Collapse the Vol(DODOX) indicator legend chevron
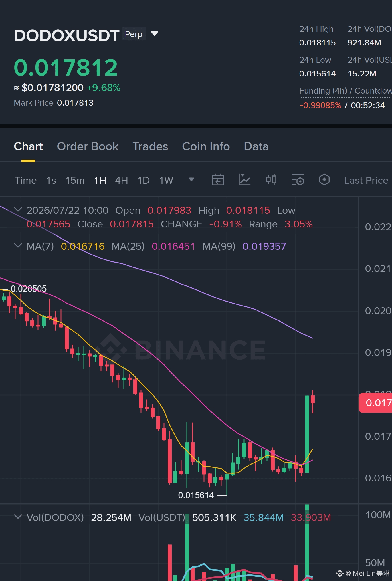The height and width of the screenshot is (581, 392). (x=18, y=517)
